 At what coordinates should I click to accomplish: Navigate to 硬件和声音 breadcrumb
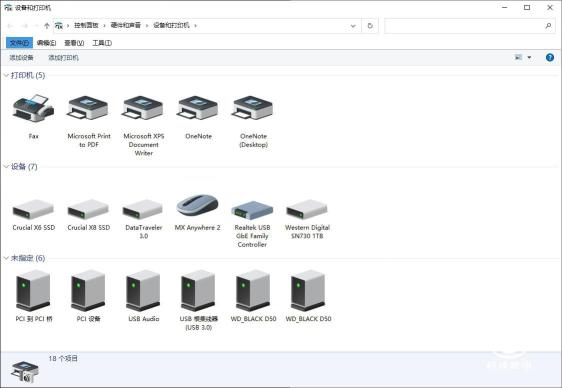(126, 25)
